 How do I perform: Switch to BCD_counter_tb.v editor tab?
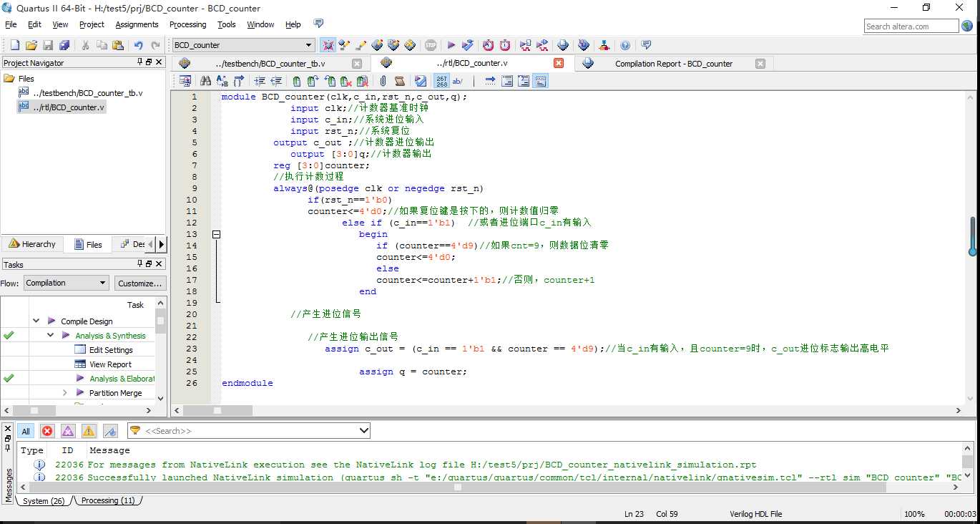coord(270,63)
